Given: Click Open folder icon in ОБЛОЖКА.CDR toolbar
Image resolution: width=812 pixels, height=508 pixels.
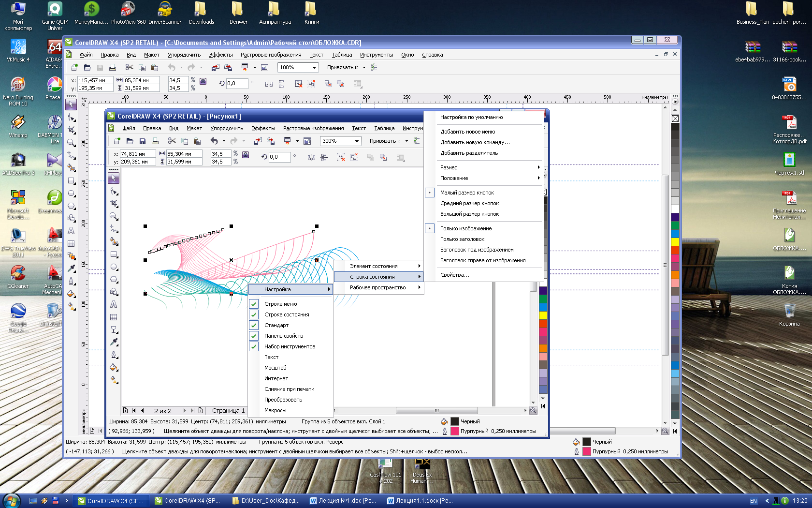Looking at the screenshot, I should (87, 67).
